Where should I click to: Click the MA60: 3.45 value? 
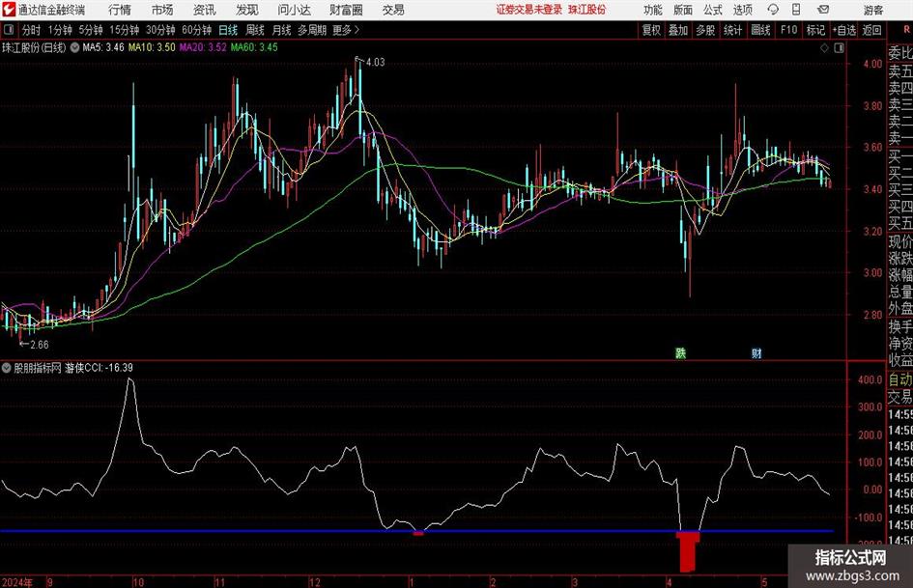click(254, 47)
